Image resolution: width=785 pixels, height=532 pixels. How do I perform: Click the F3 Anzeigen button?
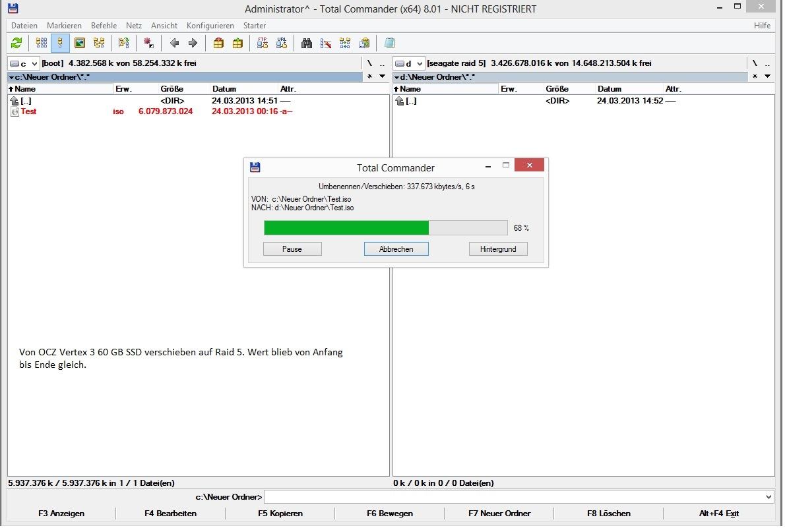click(61, 514)
